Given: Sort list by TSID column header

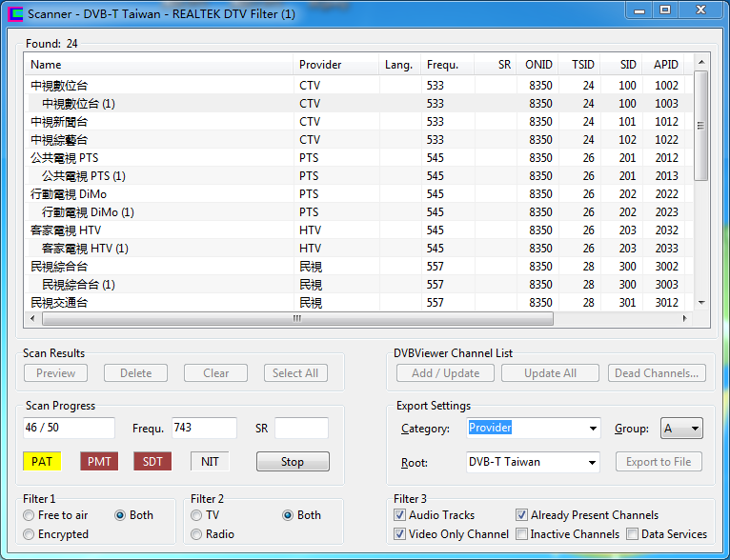Looking at the screenshot, I should (x=579, y=65).
